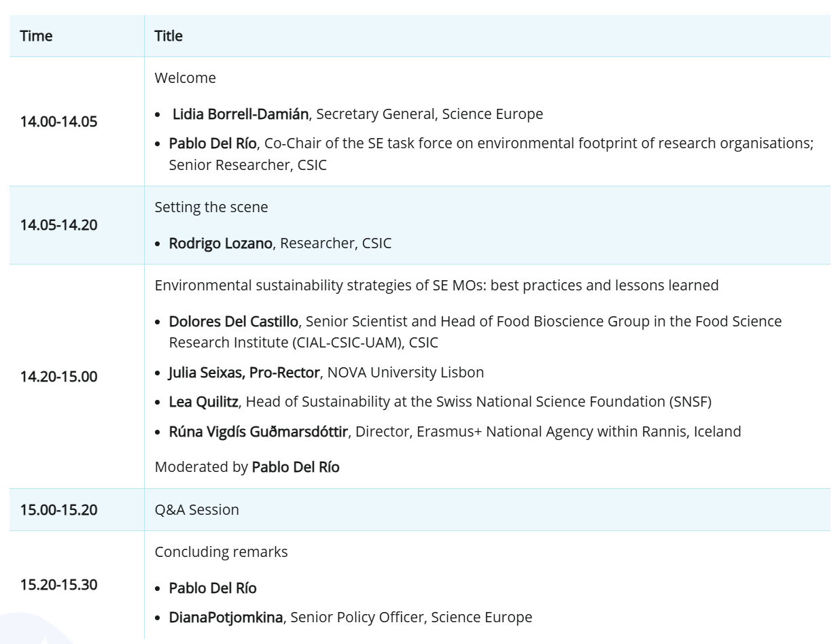Click Pablo Del Río in Welcome section
840x644 pixels.
point(213,143)
